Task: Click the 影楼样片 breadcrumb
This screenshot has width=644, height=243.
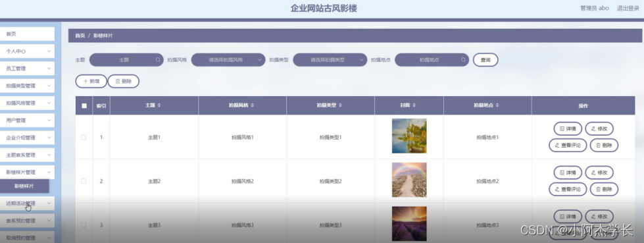Action: click(103, 36)
